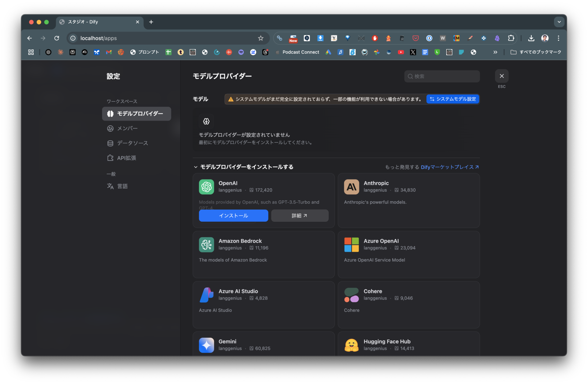This screenshot has height=384, width=588.
Task: Select 言語 in the settings sidebar
Action: [122, 186]
